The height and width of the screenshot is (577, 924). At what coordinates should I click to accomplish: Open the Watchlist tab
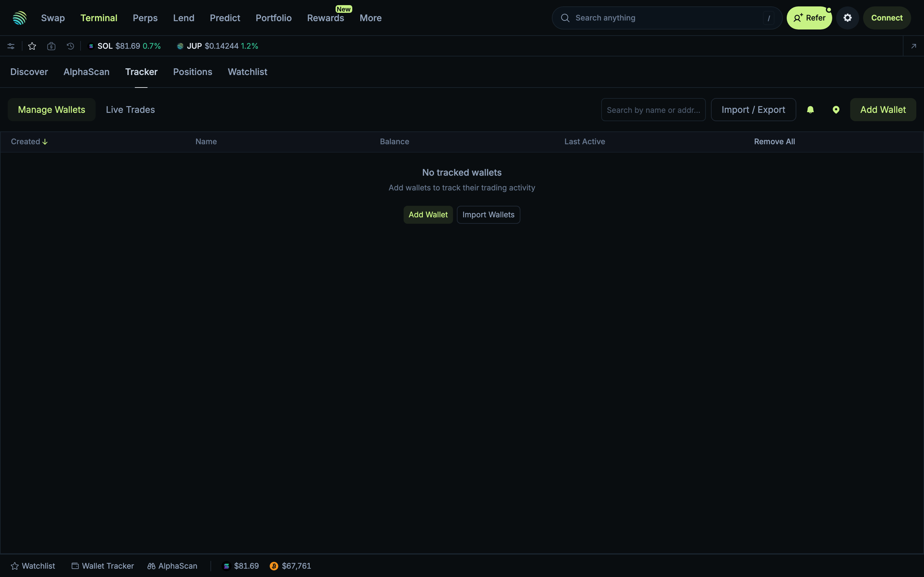(x=247, y=72)
